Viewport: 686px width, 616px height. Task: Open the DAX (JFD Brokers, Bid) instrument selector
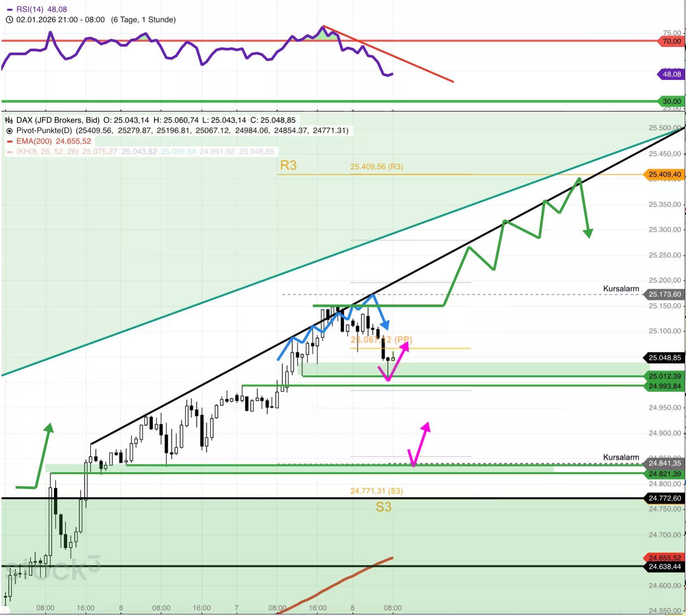[58, 120]
